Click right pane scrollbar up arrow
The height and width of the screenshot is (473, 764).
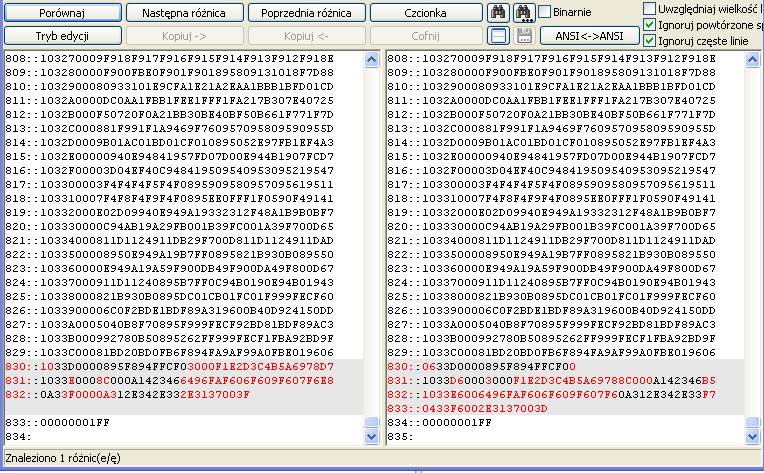point(752,59)
